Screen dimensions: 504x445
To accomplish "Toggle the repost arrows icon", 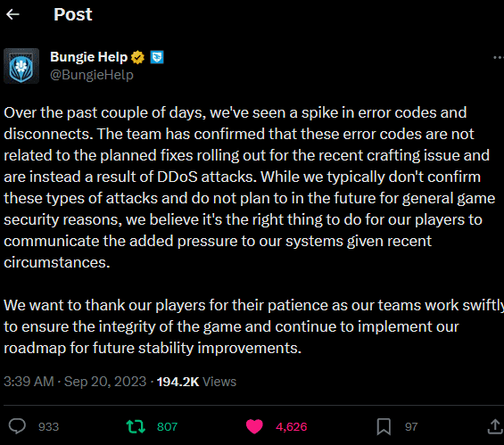I will tap(136, 426).
